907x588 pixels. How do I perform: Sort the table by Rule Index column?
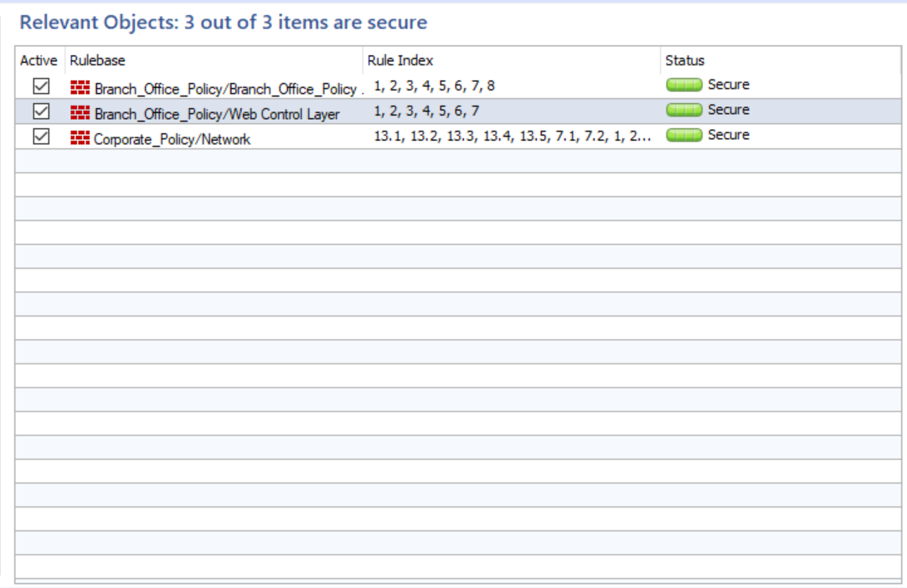(x=399, y=59)
